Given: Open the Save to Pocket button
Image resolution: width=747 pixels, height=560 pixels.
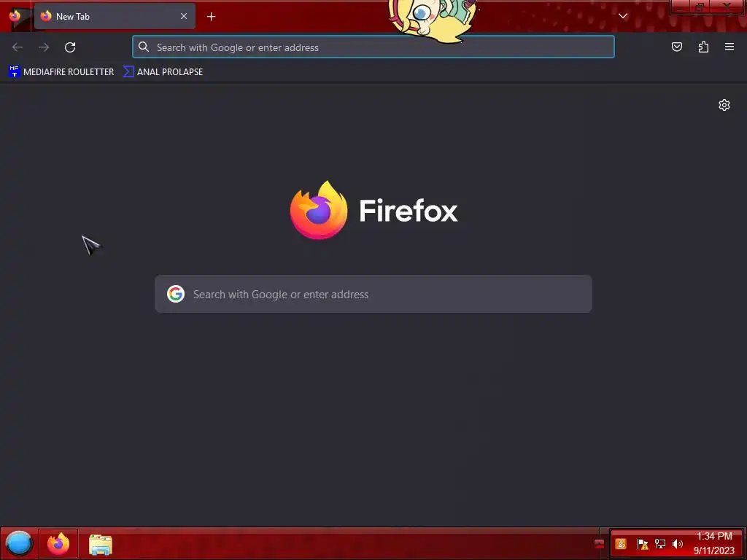Looking at the screenshot, I should click(676, 47).
